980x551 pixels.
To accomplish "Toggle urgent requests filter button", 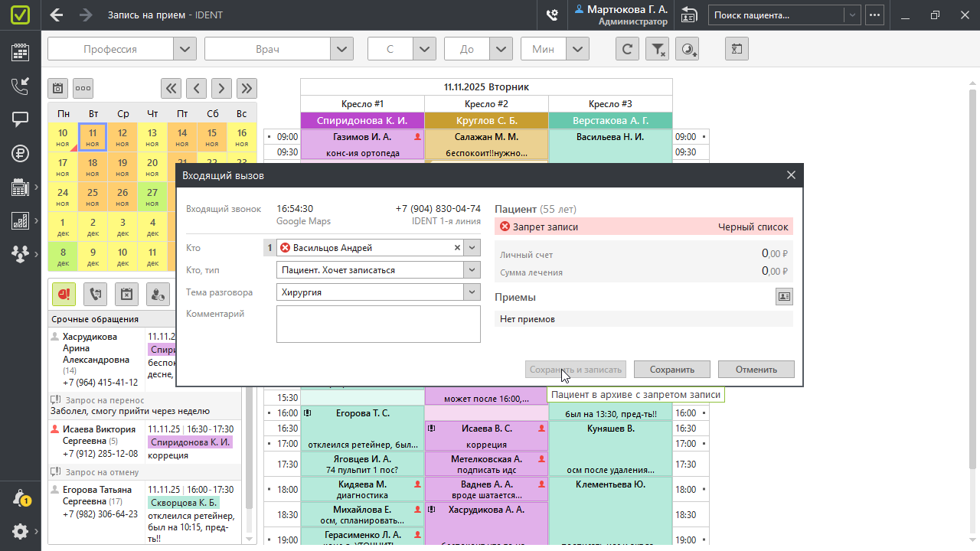I will 63,293.
